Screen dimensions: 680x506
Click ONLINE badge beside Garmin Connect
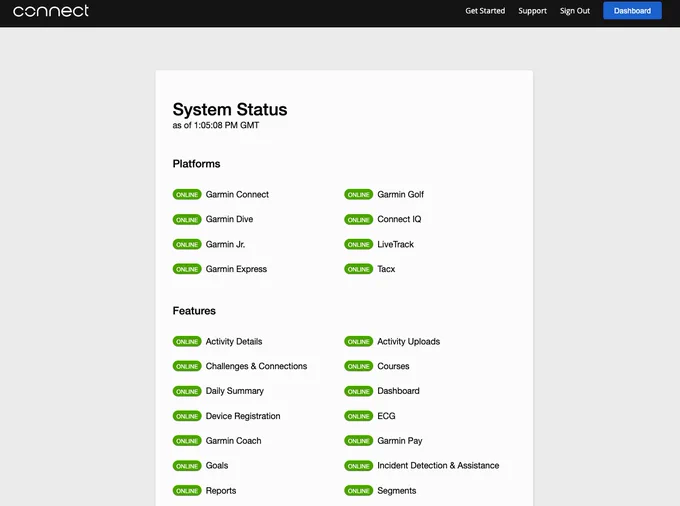click(187, 195)
